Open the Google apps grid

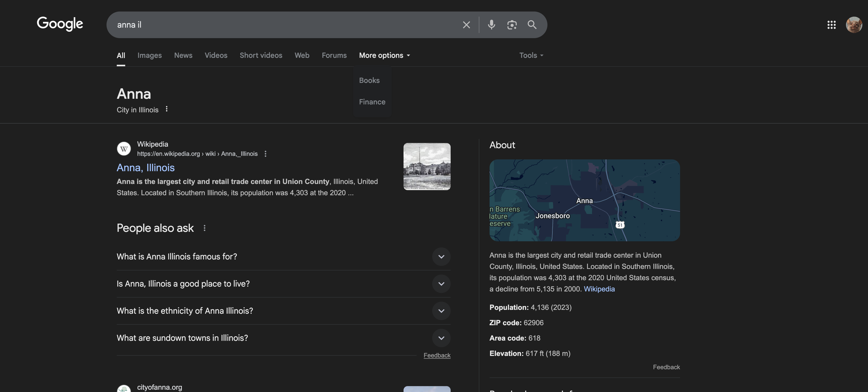(x=831, y=25)
